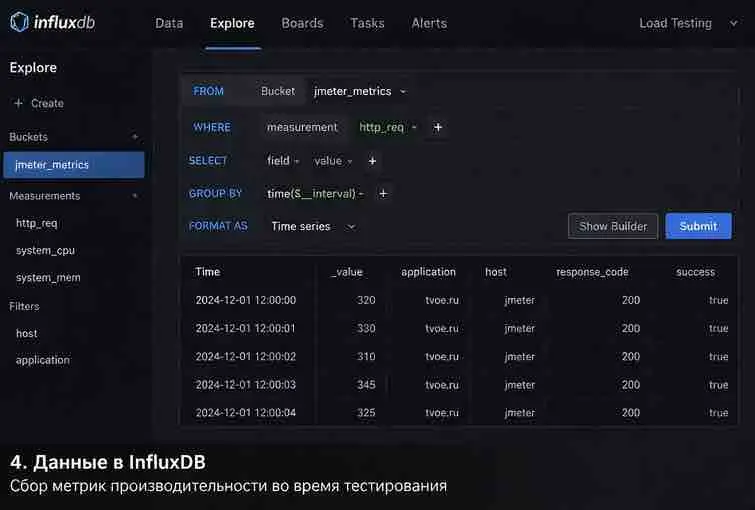Click the InfluxDB logo icon
Image resolution: width=755 pixels, height=510 pixels.
point(19,22)
